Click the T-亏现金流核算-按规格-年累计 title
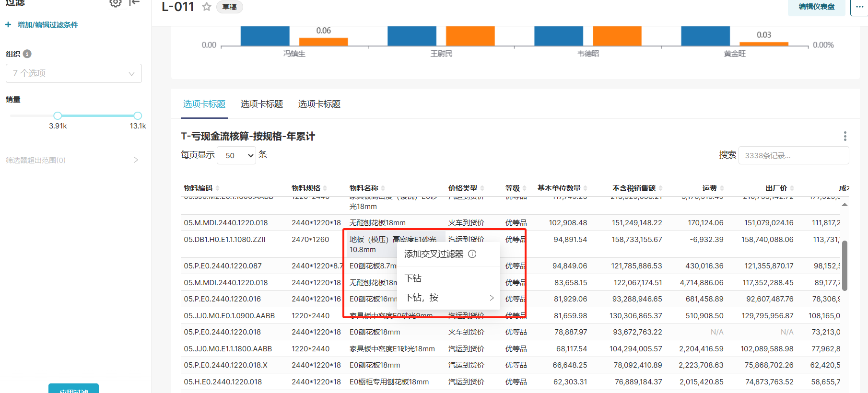Screen dimensions: 868x393 click(x=248, y=136)
